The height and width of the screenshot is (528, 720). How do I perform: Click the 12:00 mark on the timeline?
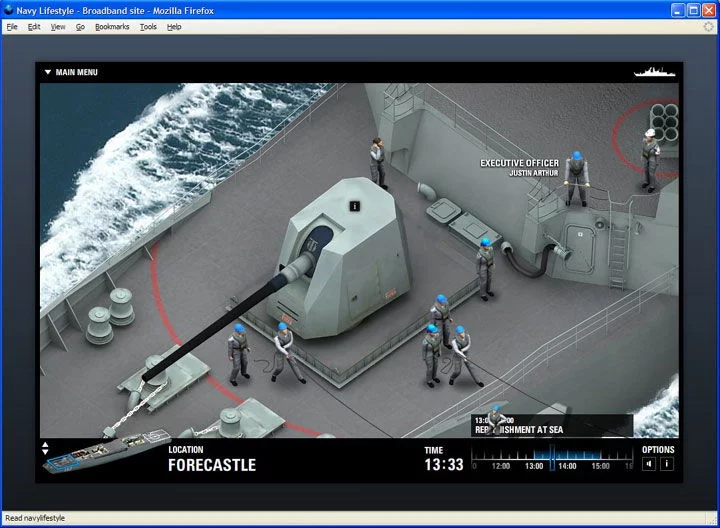(500, 466)
